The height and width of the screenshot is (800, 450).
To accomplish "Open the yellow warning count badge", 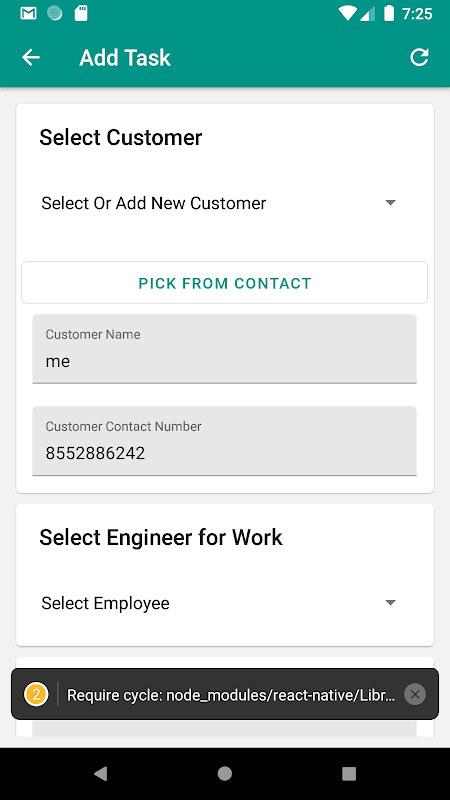I will tap(36, 694).
